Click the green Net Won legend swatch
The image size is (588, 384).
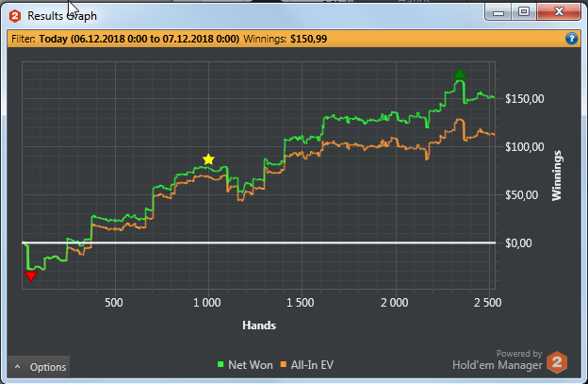[220, 364]
